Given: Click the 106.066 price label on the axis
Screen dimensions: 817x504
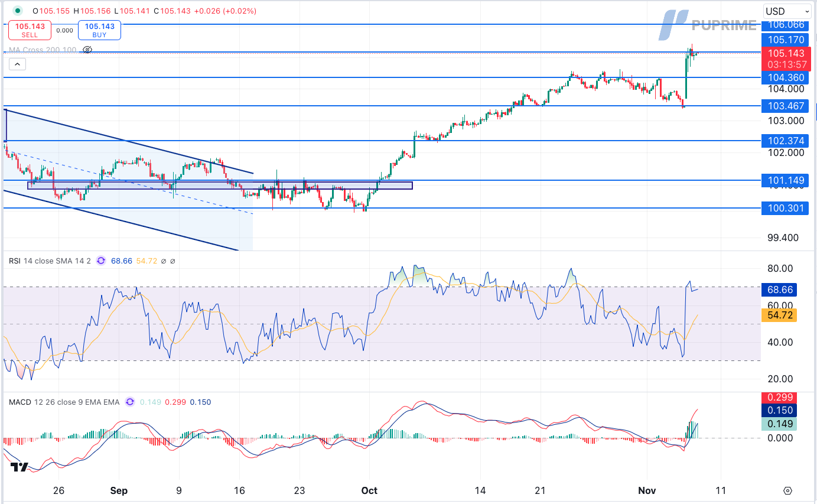Looking at the screenshot, I should (786, 25).
